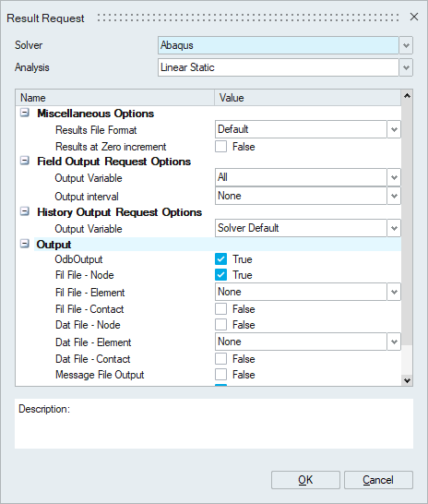Click the scrollbar down arrow
This screenshot has height=504, width=428.
click(407, 380)
